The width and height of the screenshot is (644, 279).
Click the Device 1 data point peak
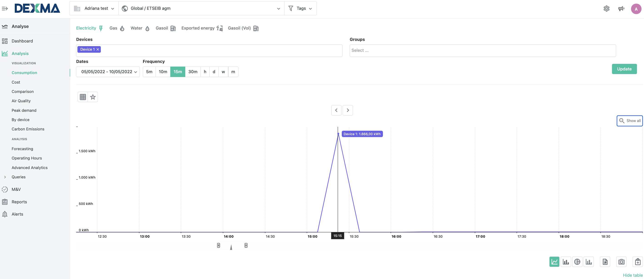(338, 134)
